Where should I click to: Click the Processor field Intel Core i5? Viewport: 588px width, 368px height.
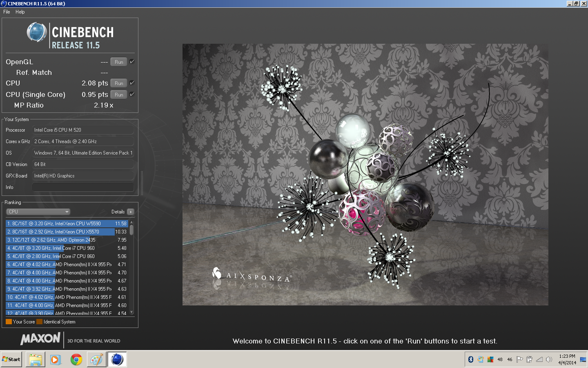pyautogui.click(x=83, y=130)
